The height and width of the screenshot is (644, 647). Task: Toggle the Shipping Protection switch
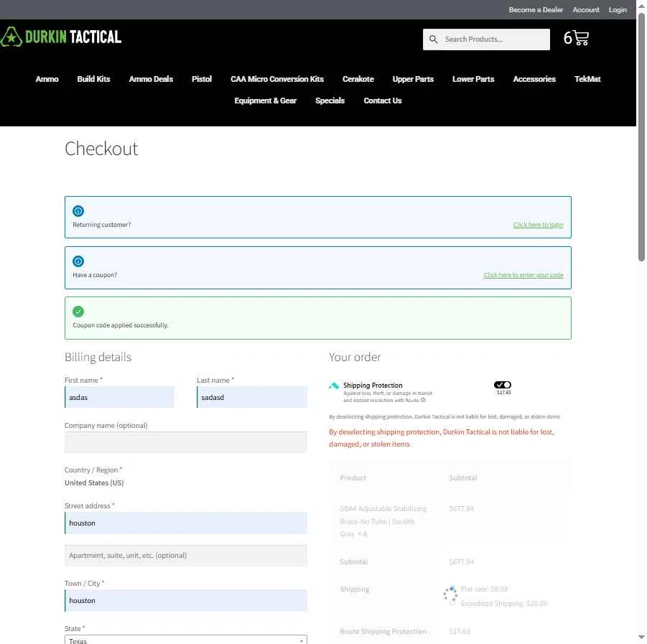503,385
